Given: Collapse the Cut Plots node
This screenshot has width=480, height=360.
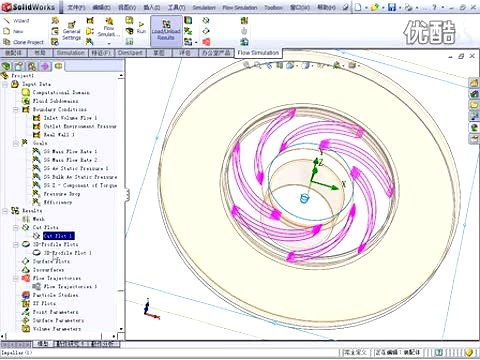Looking at the screenshot, I should [x=15, y=228].
